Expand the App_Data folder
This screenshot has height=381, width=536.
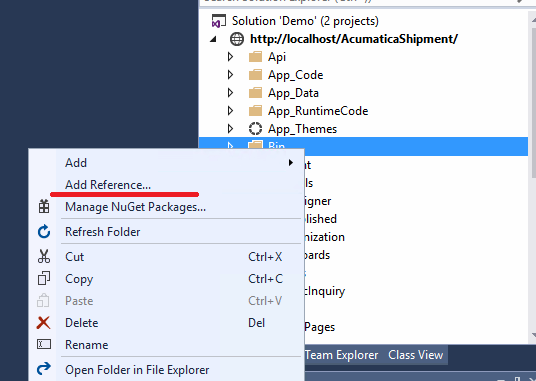[x=230, y=93]
